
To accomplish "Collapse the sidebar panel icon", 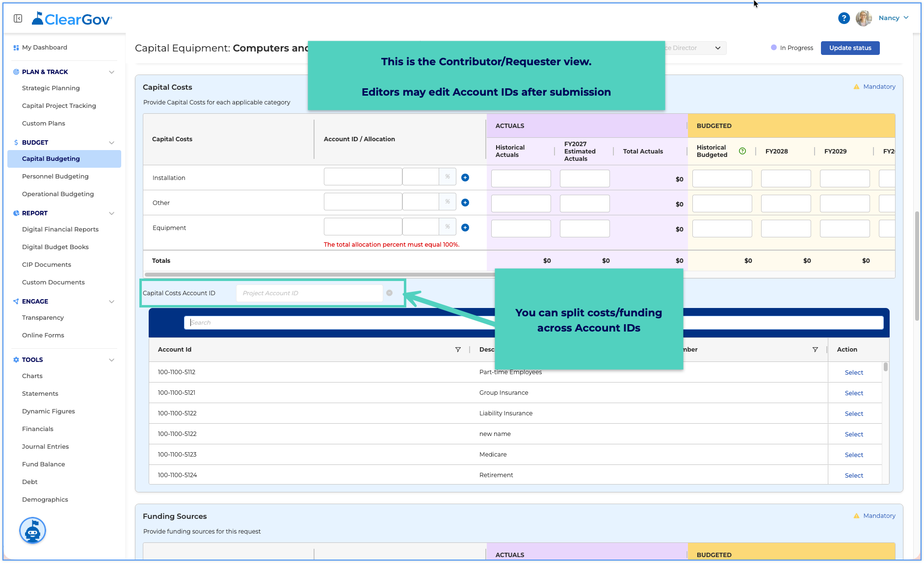I will [18, 19].
